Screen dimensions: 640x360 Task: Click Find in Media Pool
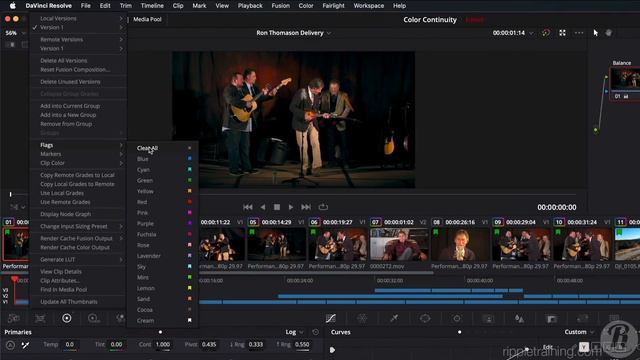tap(78, 289)
